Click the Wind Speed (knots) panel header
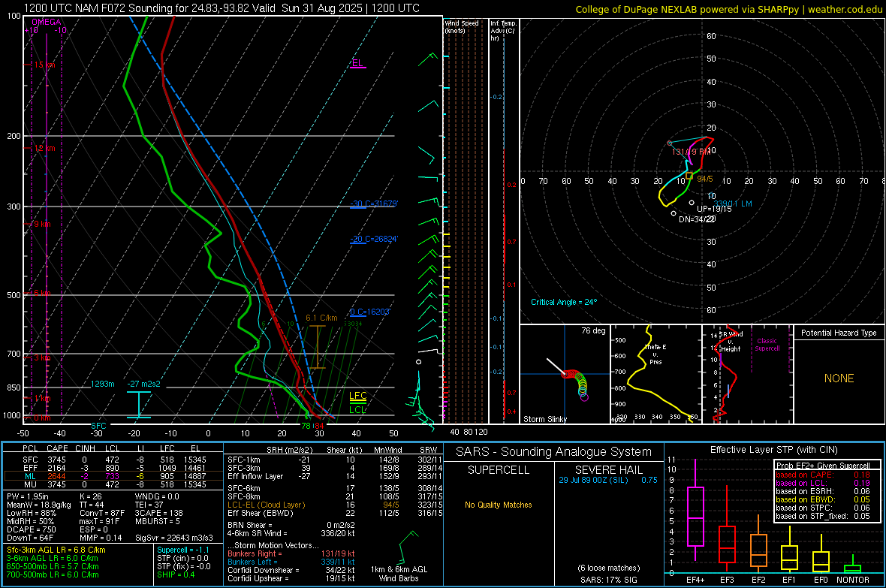Image resolution: width=886 pixels, height=588 pixels. pos(462,26)
